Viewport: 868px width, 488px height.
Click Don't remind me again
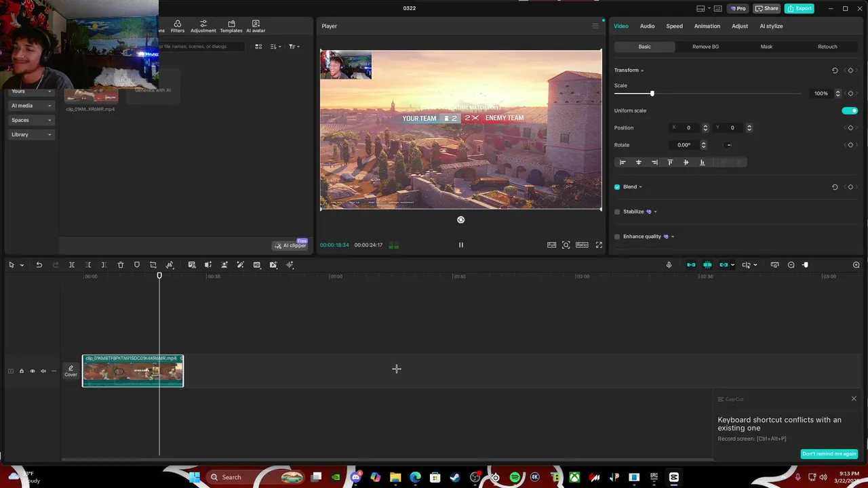829,454
